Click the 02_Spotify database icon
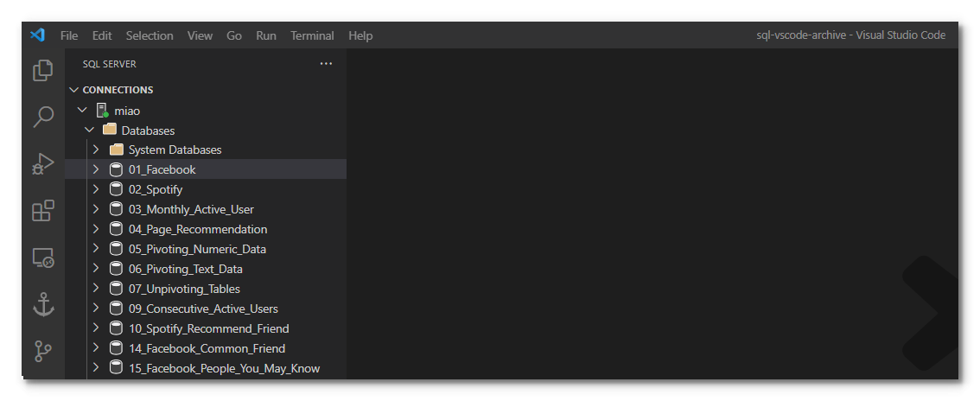This screenshot has height=401, width=980. coord(117,189)
